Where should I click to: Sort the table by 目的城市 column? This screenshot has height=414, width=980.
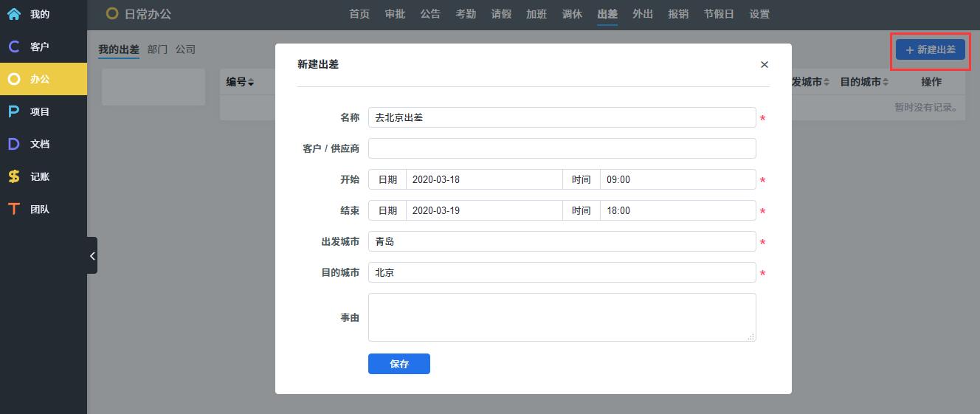[864, 82]
